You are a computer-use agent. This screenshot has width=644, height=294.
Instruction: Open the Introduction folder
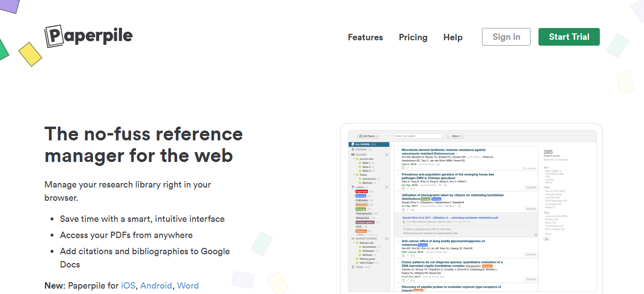(369, 179)
